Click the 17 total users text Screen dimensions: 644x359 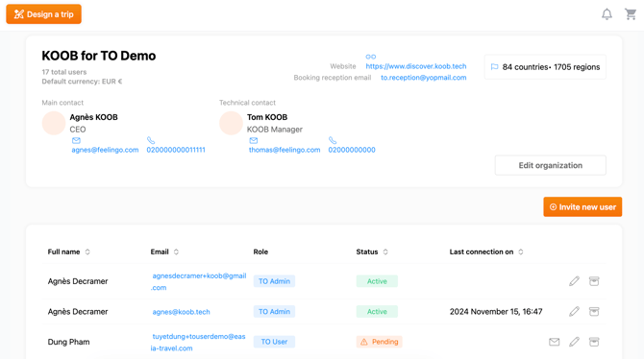(64, 72)
